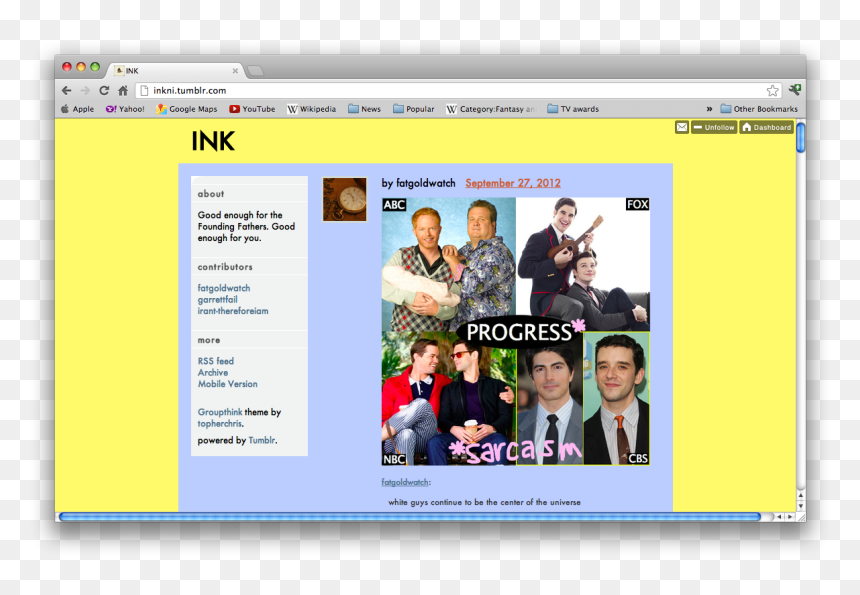Open the Archive link

coord(213,372)
